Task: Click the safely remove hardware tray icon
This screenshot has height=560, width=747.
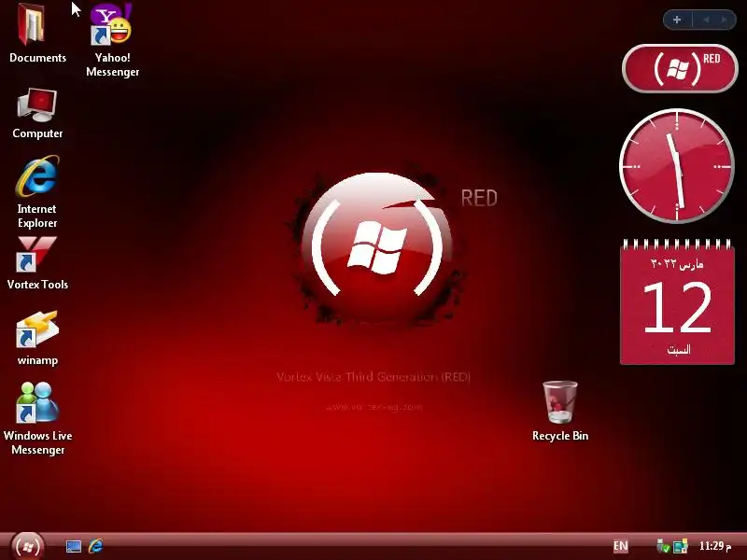Action: tap(663, 546)
